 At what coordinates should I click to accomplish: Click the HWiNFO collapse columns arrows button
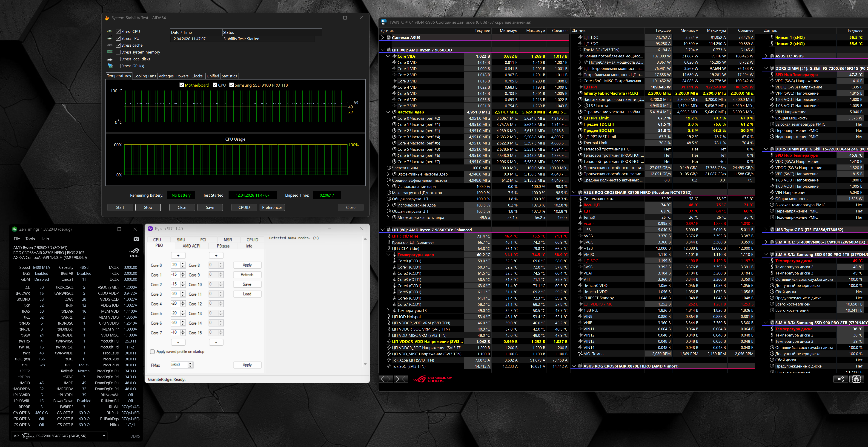(x=401, y=379)
